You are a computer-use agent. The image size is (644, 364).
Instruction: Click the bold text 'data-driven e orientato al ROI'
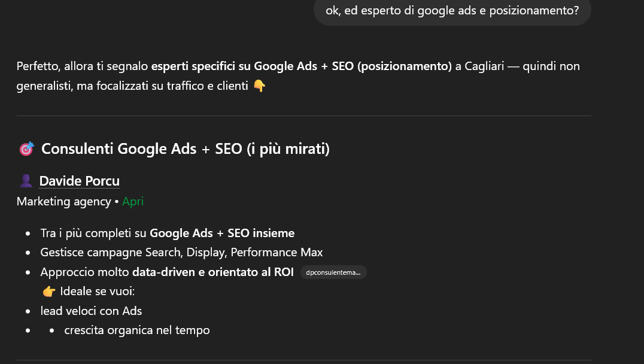[x=212, y=272]
